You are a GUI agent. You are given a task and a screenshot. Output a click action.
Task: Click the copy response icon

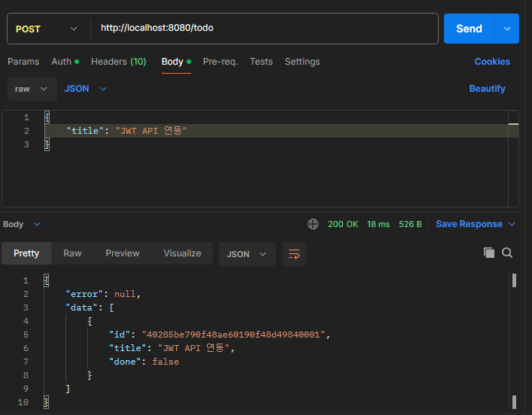click(489, 253)
